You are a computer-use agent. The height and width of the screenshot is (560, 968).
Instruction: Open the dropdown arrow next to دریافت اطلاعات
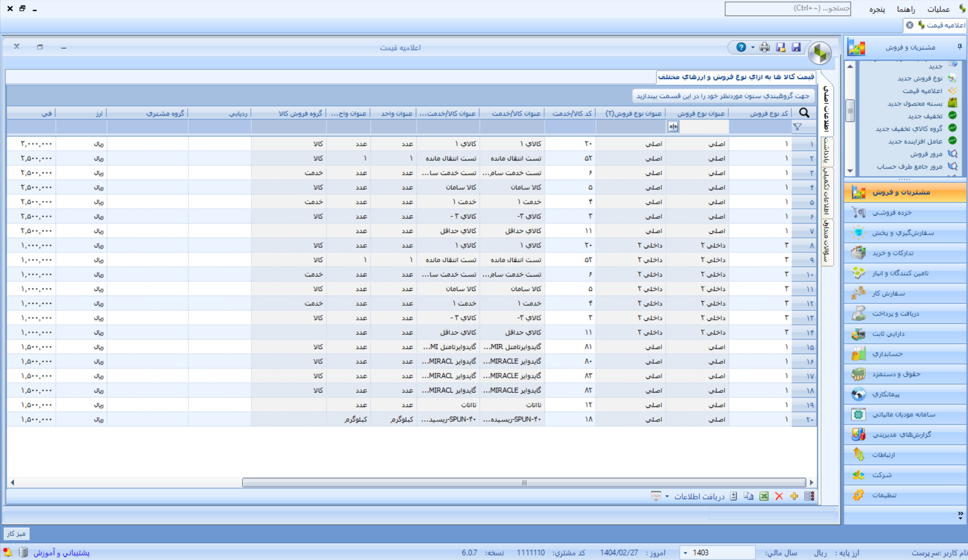[667, 496]
